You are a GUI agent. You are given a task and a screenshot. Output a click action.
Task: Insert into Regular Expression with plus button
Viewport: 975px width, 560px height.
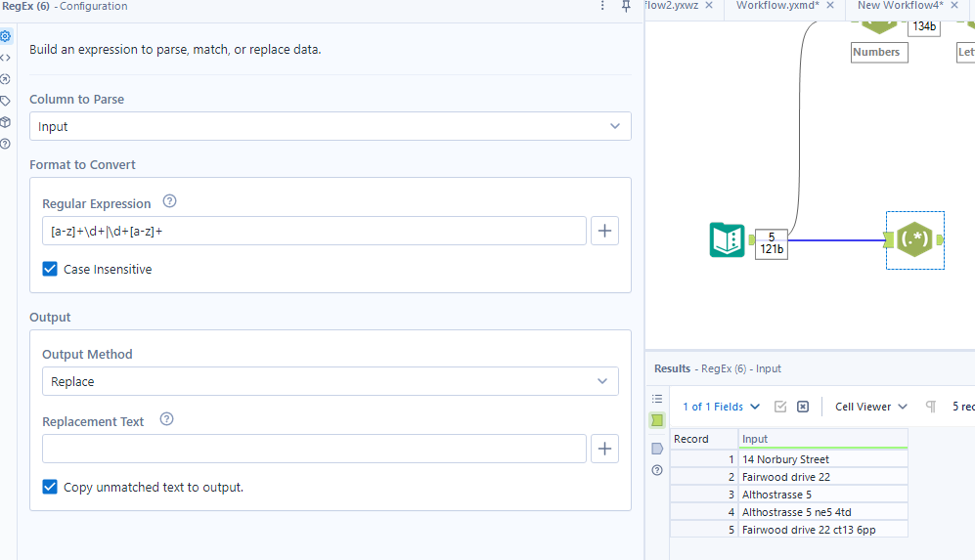point(604,232)
